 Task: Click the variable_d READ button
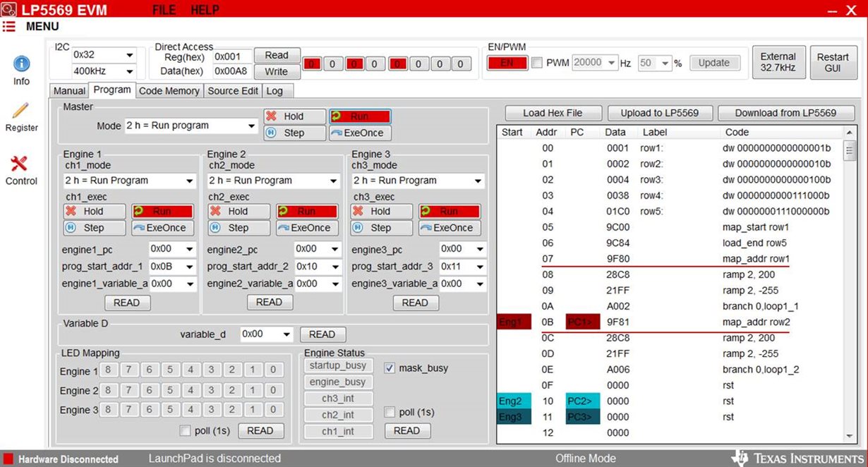(x=323, y=334)
